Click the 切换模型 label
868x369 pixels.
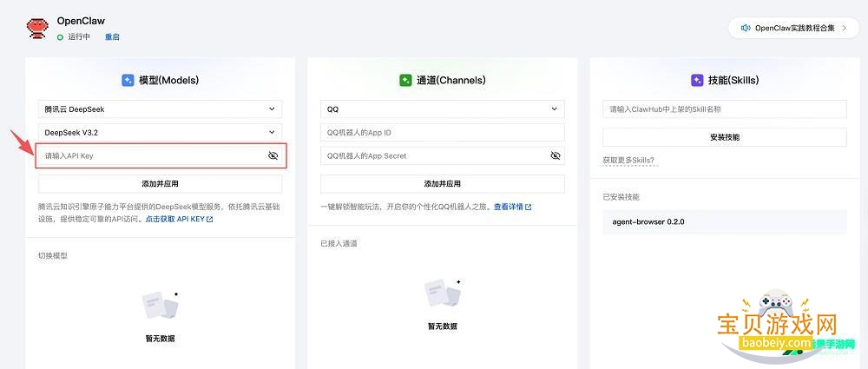[53, 256]
